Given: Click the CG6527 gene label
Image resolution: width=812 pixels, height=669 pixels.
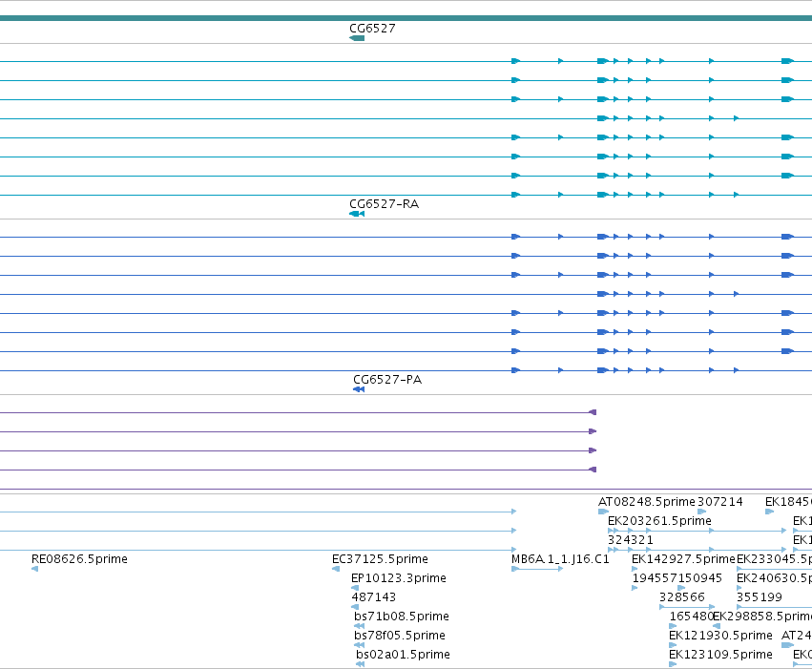Looking at the screenshot, I should 372,29.
